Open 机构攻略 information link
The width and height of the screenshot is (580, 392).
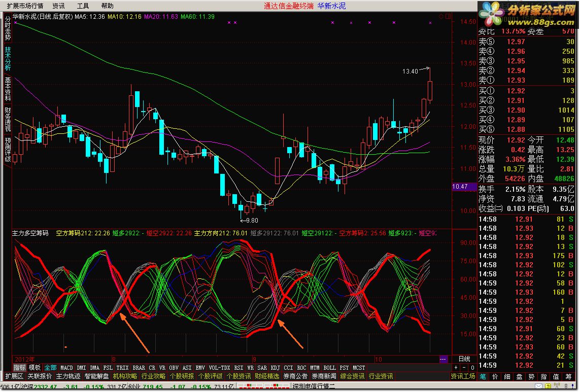pos(125,376)
